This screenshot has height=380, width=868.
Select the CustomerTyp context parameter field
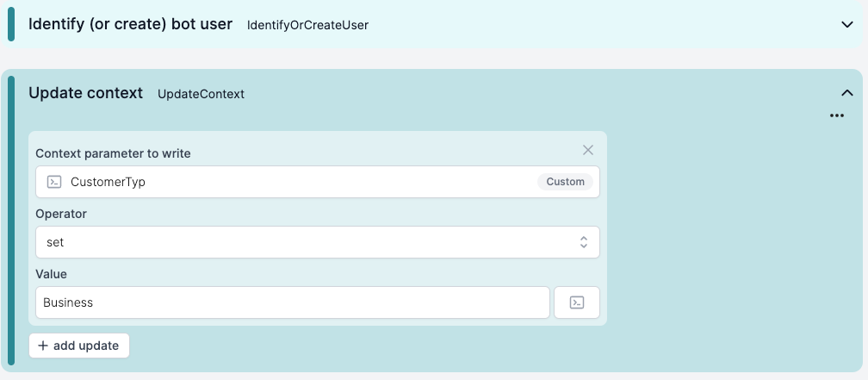[x=318, y=182]
